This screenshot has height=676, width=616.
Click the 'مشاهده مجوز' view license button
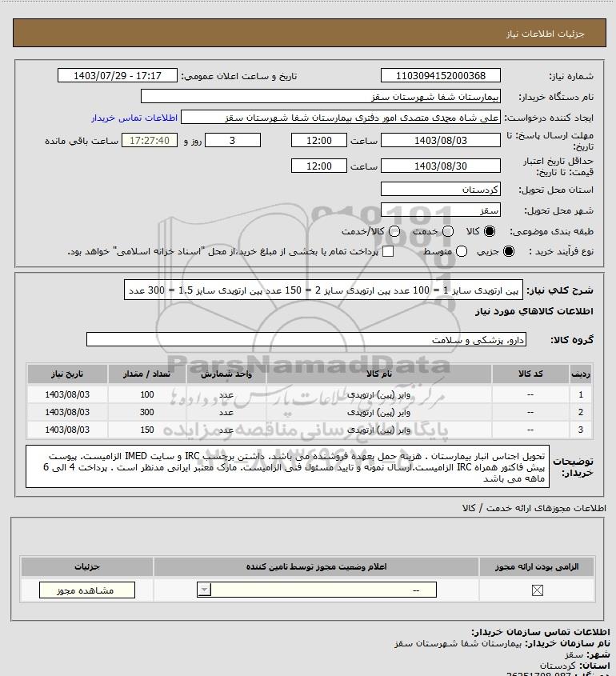(86, 590)
